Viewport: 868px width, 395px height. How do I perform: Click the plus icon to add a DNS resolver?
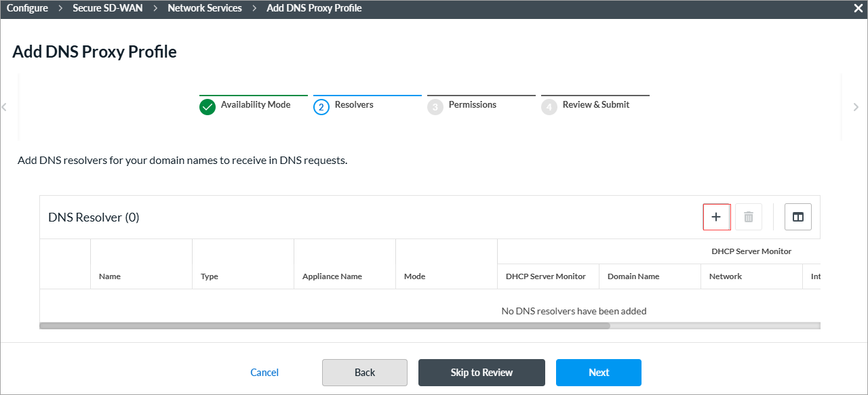(x=716, y=217)
